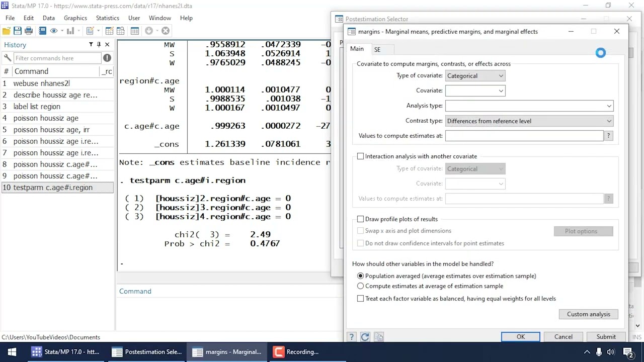Open the Edit menu

click(29, 18)
